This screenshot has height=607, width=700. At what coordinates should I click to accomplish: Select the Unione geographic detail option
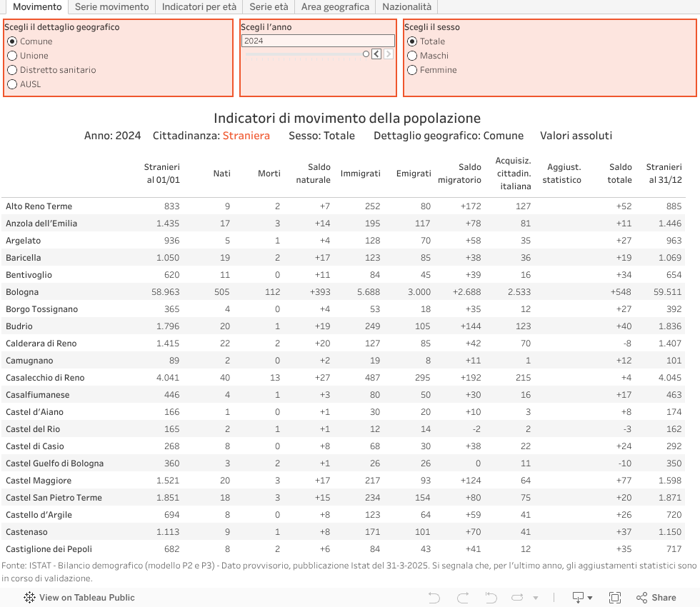tap(12, 56)
